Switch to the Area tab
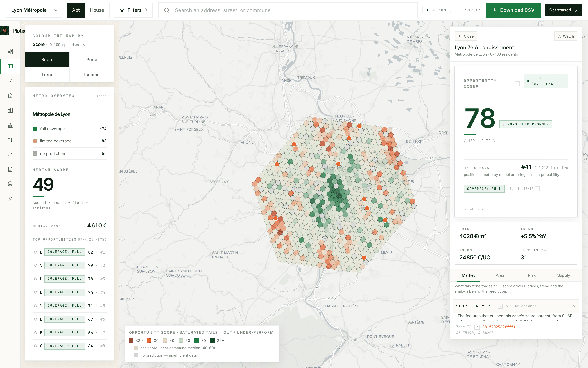The image size is (588, 368). 500,275
